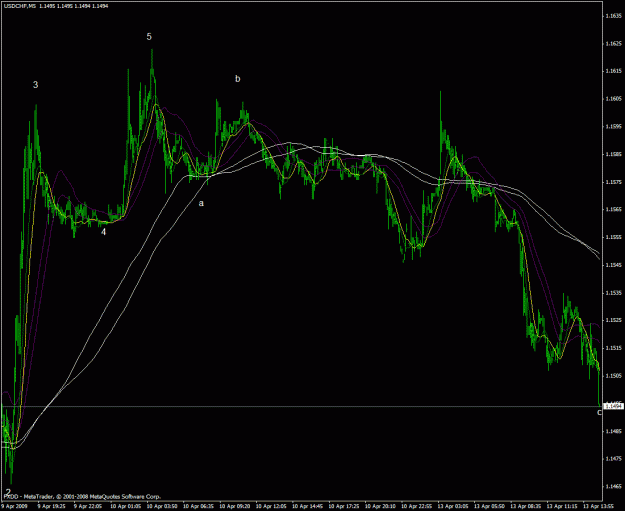Click the 1.1615 price axis label
Viewport: 625px width, 511px height.
coord(613,71)
